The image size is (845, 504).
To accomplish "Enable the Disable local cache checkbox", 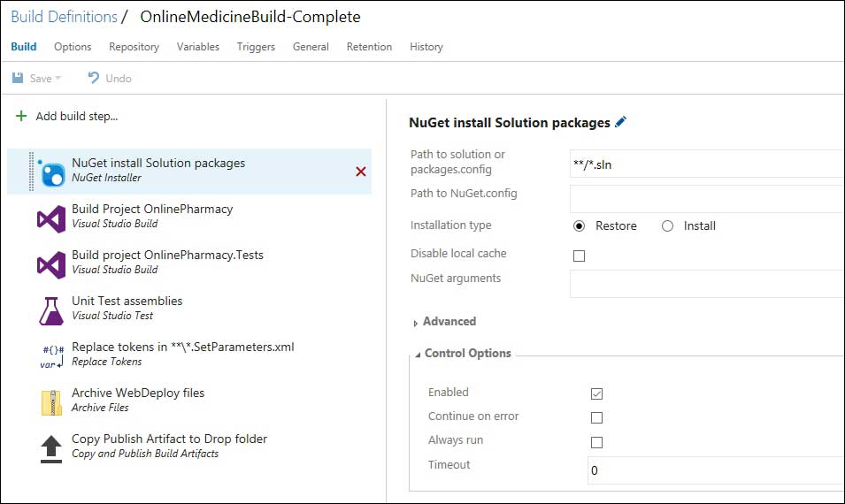I will tap(580, 256).
